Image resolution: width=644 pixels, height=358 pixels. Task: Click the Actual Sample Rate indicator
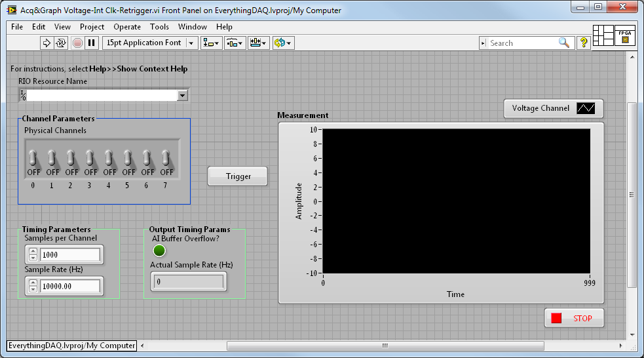tap(189, 281)
